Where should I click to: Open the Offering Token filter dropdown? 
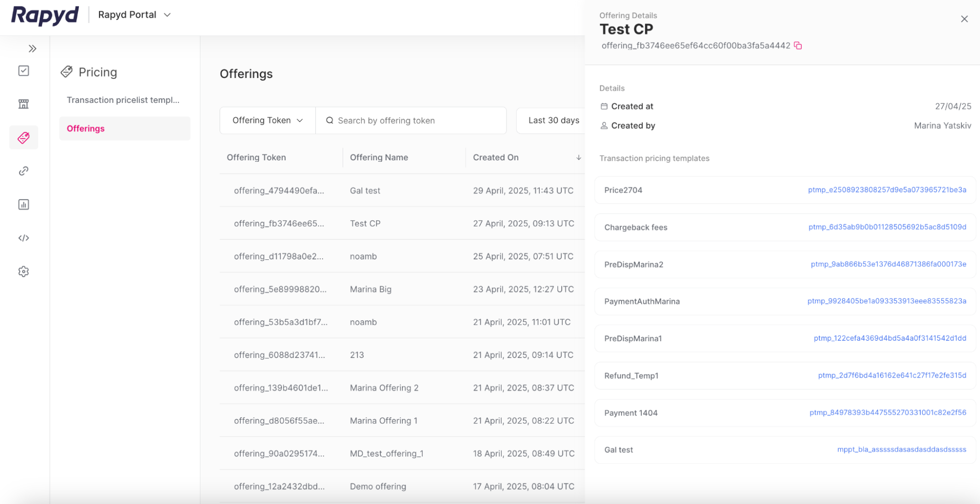pyautogui.click(x=267, y=120)
